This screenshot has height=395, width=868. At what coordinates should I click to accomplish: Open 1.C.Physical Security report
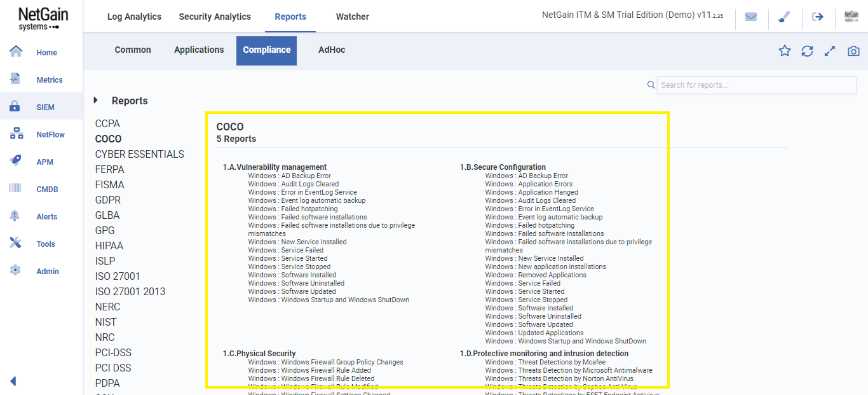[259, 354]
